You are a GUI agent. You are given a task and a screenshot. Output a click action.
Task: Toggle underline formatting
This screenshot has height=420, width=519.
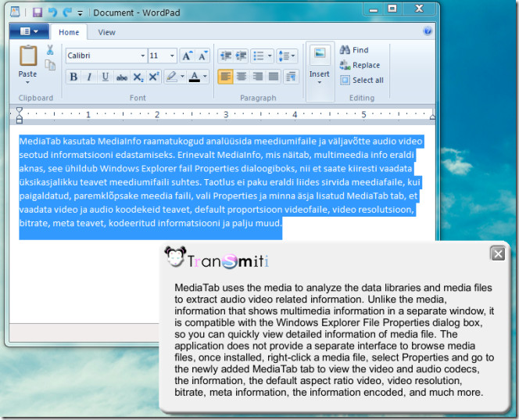tap(105, 77)
